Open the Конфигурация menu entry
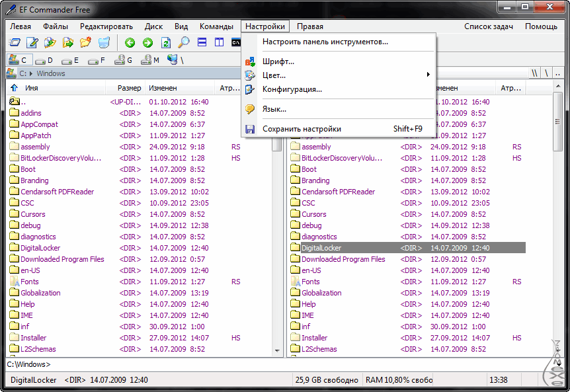570x392 pixels. 292,89
